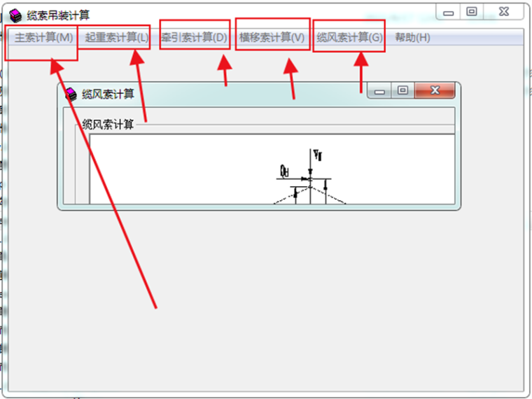The width and height of the screenshot is (532, 399).
Task: Click the 缆风索计算 group box label
Action: tap(108, 125)
